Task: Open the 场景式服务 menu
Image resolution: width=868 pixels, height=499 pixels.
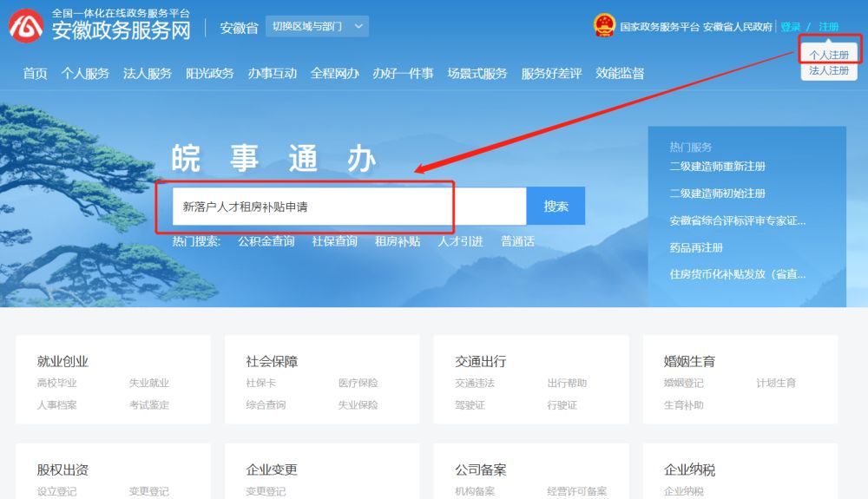Action: [x=477, y=74]
